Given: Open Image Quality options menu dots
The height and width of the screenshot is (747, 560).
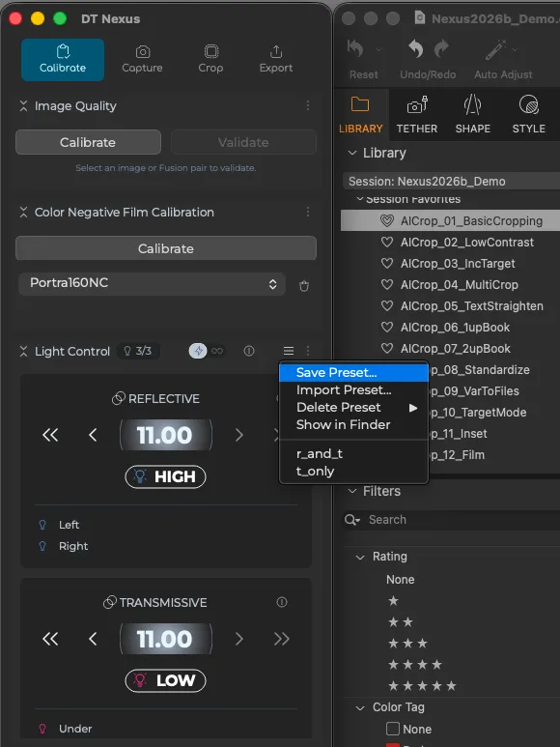Looking at the screenshot, I should click(x=308, y=105).
